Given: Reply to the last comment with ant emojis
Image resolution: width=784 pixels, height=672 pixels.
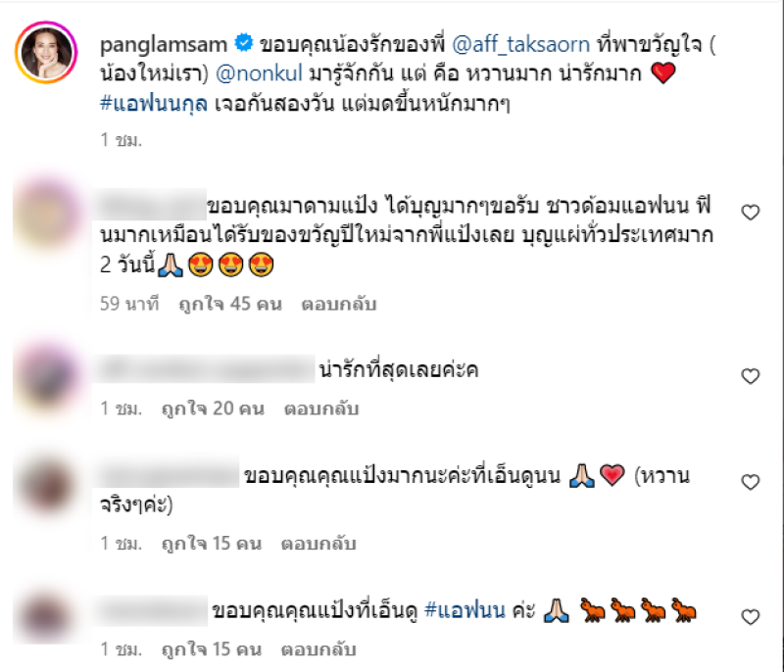Looking at the screenshot, I should (x=318, y=649).
